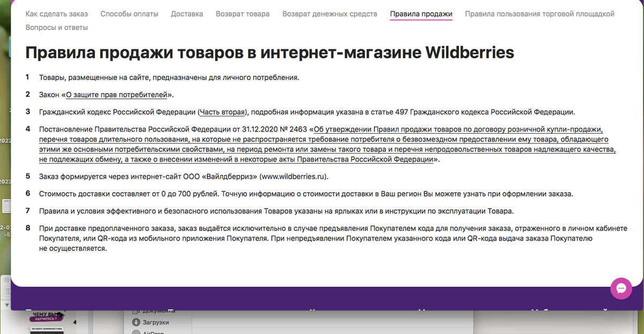This screenshot has width=644, height=334.
Task: Click the heading «Правила продажи товаров в интернет-магазине Wildberries»
Action: (x=270, y=53)
